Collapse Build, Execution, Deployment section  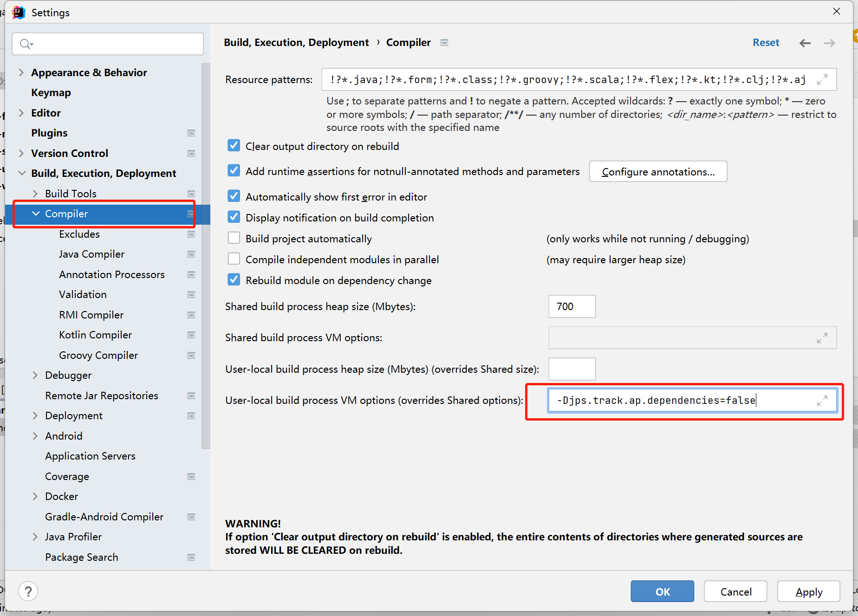21,174
